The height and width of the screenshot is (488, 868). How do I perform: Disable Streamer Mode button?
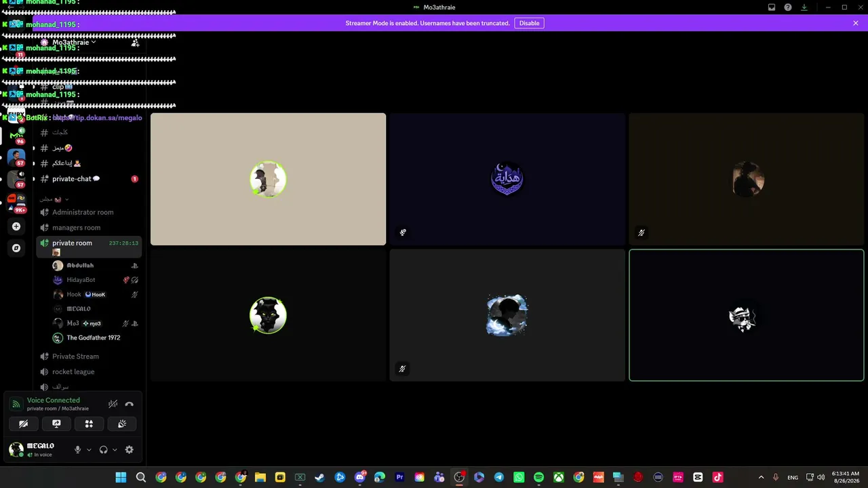(x=529, y=23)
